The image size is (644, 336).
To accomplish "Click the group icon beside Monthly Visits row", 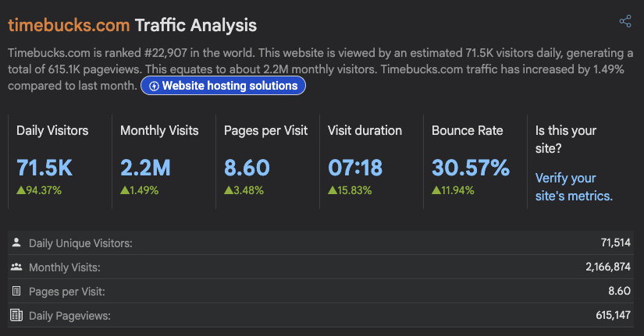I will 16,267.
